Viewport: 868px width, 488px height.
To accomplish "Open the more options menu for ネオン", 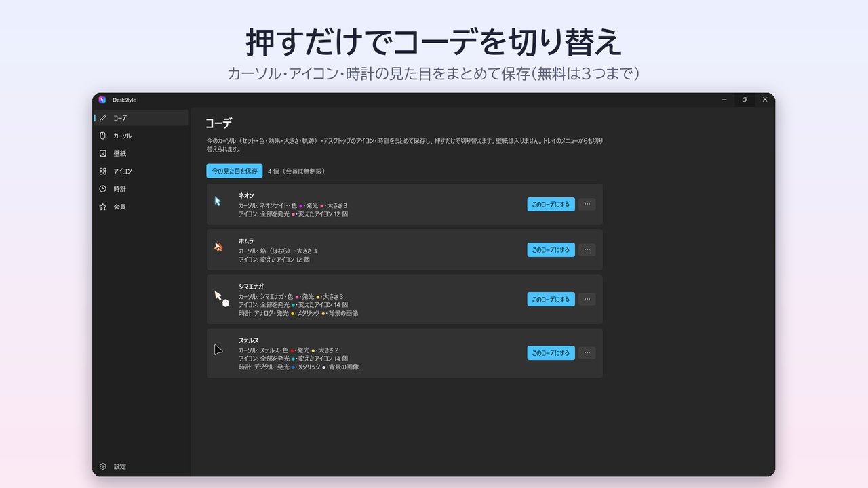I will click(587, 204).
